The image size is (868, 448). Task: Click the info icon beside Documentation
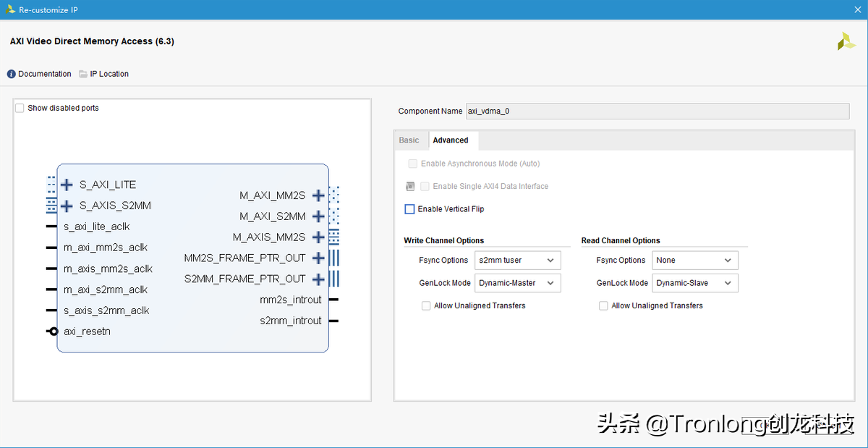pos(10,73)
